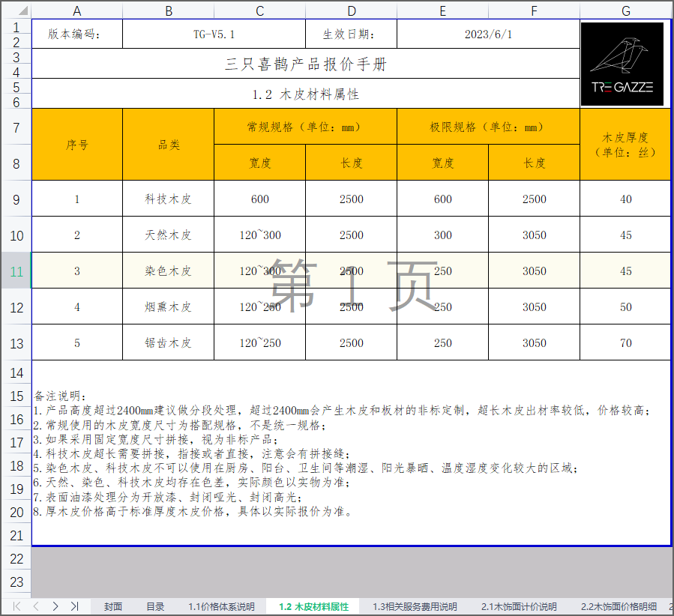The height and width of the screenshot is (616, 674).
Task: Click the 木皮厚度（单位：丝） header cell
Action: (625, 145)
